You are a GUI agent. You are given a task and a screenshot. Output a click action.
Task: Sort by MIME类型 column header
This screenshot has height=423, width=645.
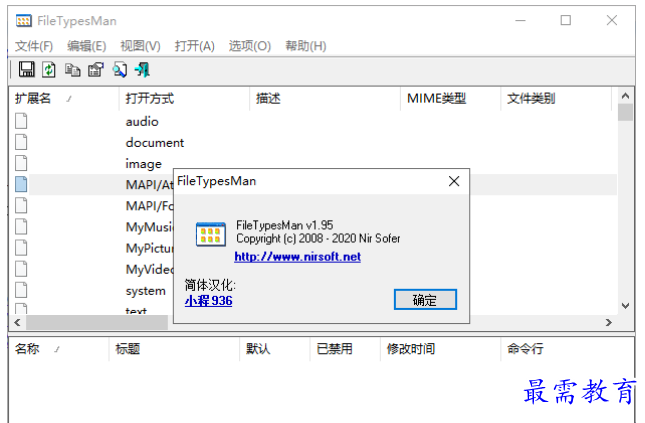(x=450, y=98)
